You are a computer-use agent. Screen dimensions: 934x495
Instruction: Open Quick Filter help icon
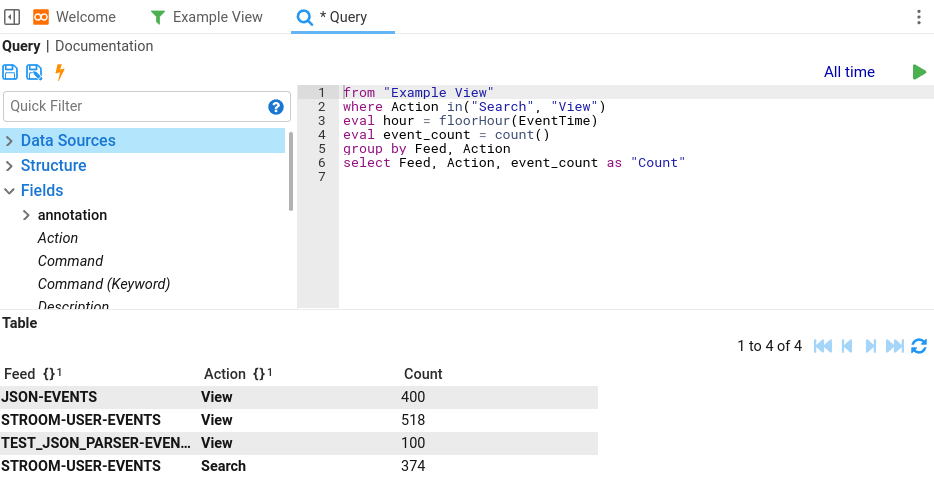coord(276,107)
